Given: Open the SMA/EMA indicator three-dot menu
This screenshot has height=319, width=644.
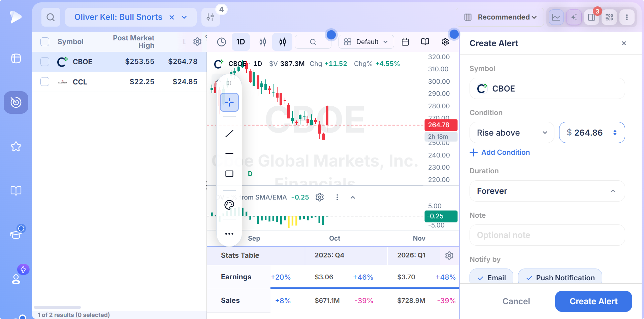Looking at the screenshot, I should pos(337,197).
